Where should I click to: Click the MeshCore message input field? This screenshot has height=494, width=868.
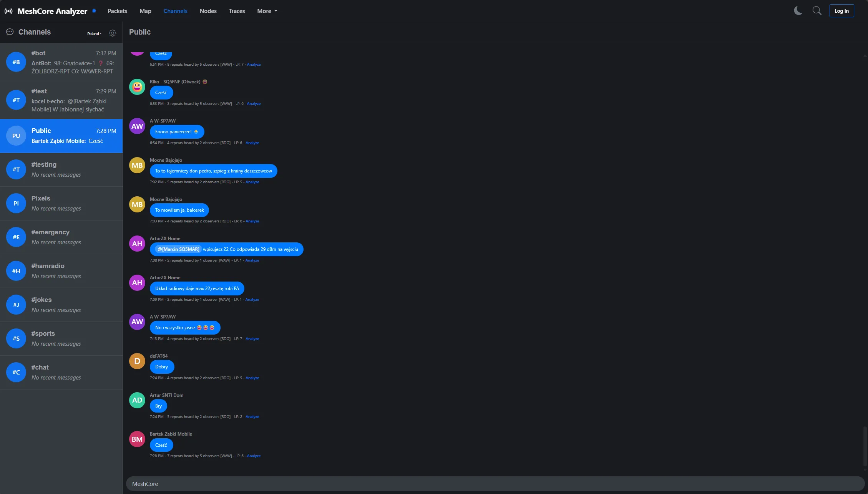tap(495, 484)
